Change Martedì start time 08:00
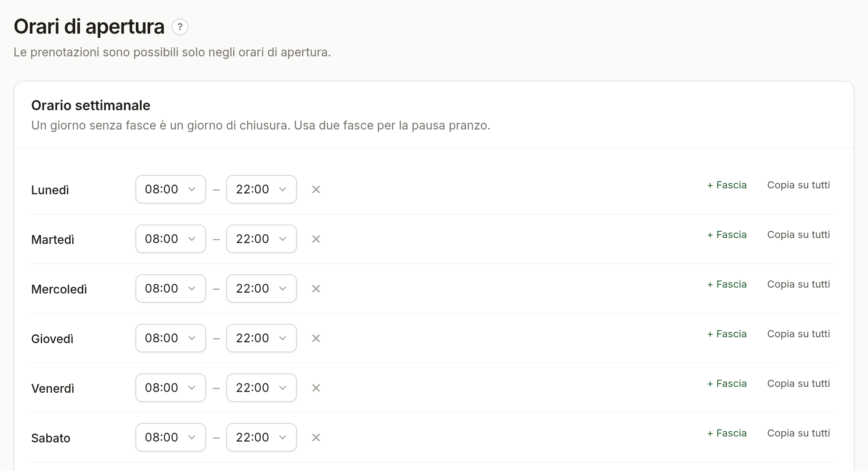The height and width of the screenshot is (471, 868). [171, 239]
